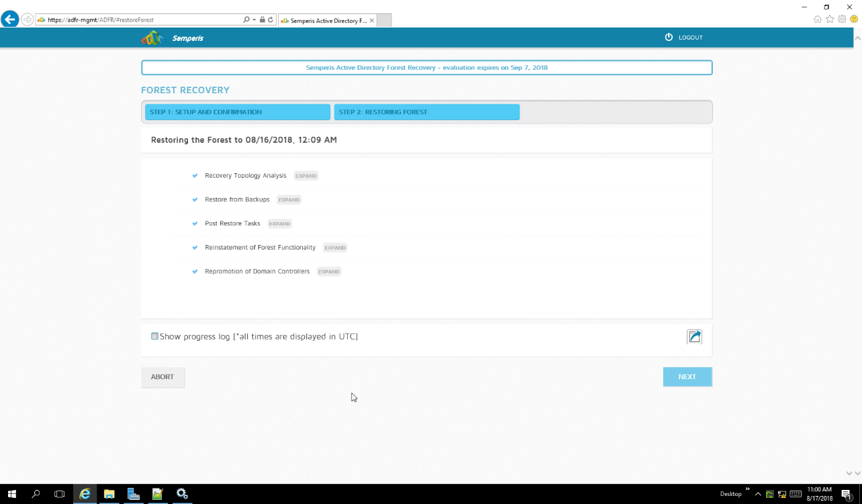Screen dimensions: 862x504
Task: Click the Restoring the Forest timestamp text
Action: 244,140
